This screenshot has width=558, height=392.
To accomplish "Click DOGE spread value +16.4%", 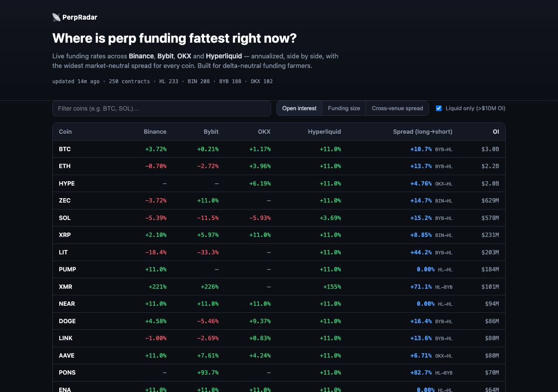I will point(421,321).
